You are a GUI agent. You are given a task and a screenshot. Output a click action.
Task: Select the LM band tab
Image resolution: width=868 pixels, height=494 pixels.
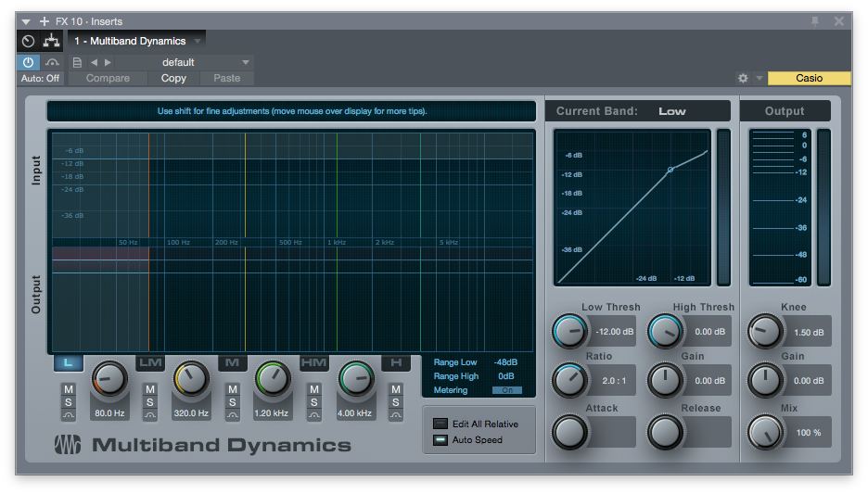[x=150, y=363]
